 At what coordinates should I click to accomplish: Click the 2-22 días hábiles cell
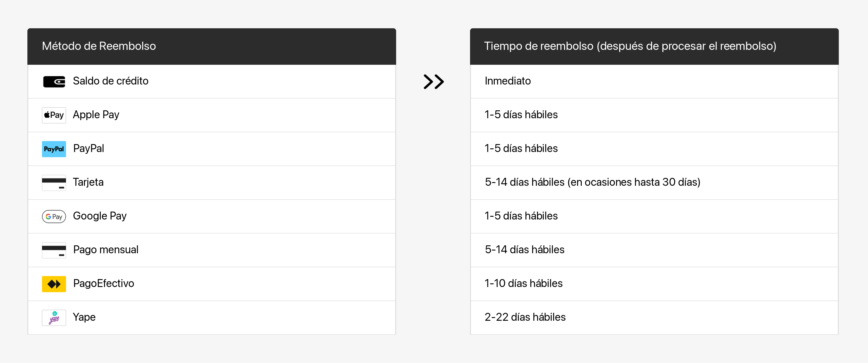tap(525, 317)
